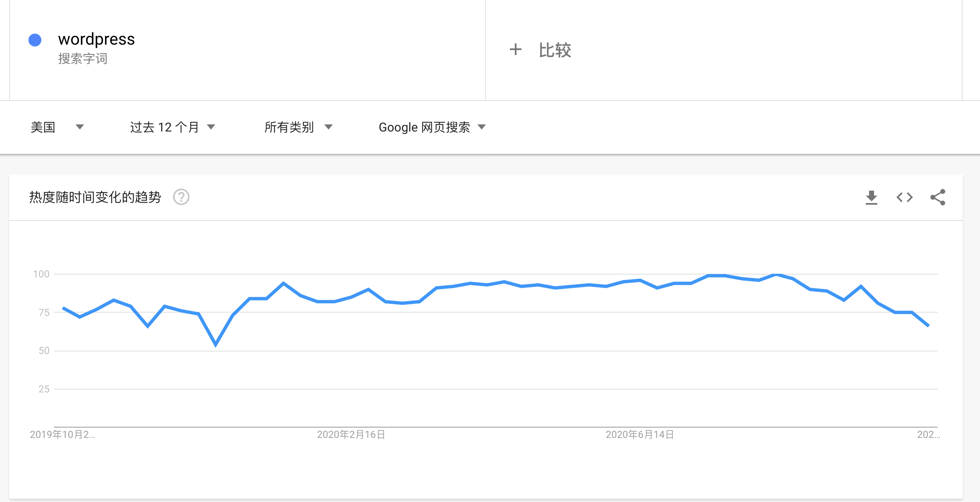980x502 pixels.
Task: Click the 热度随时间变化的趋势 panel title
Action: pyautogui.click(x=95, y=197)
